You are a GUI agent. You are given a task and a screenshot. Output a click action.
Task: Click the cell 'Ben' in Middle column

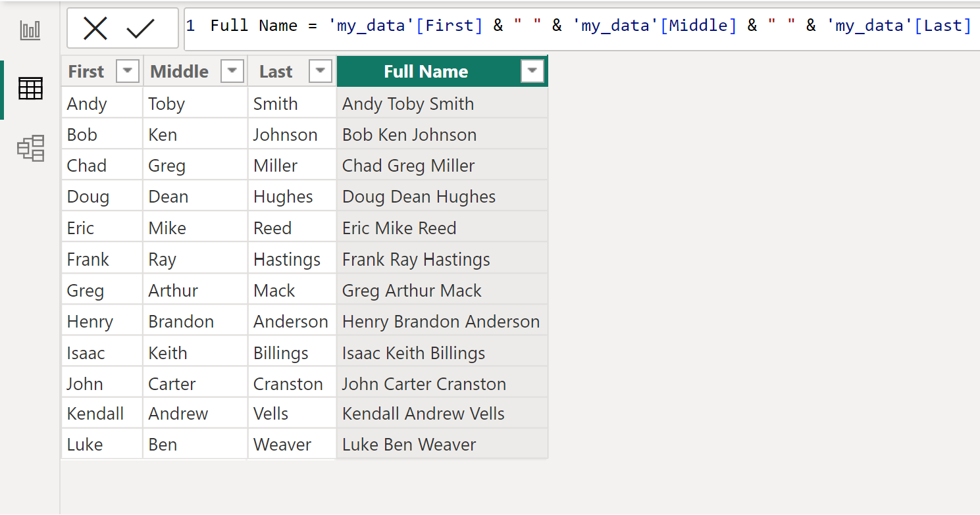pyautogui.click(x=195, y=444)
